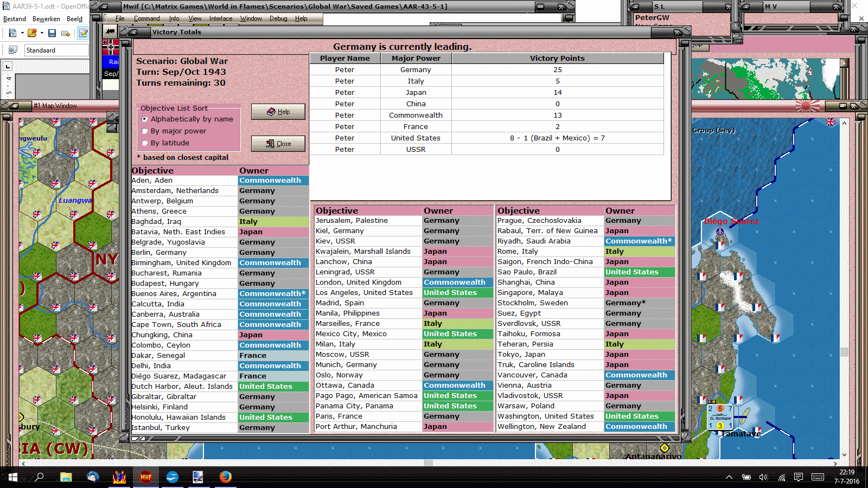Open Firefox from taskbar

point(225,477)
